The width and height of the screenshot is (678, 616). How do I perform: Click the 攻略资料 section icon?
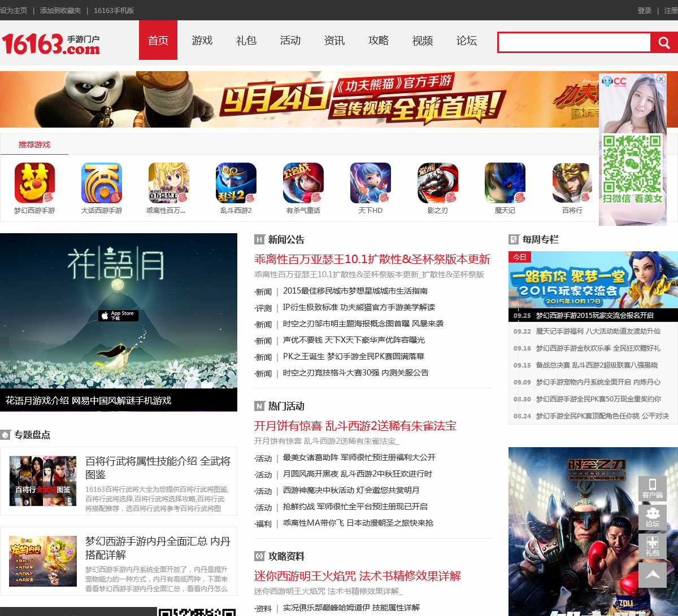[259, 556]
